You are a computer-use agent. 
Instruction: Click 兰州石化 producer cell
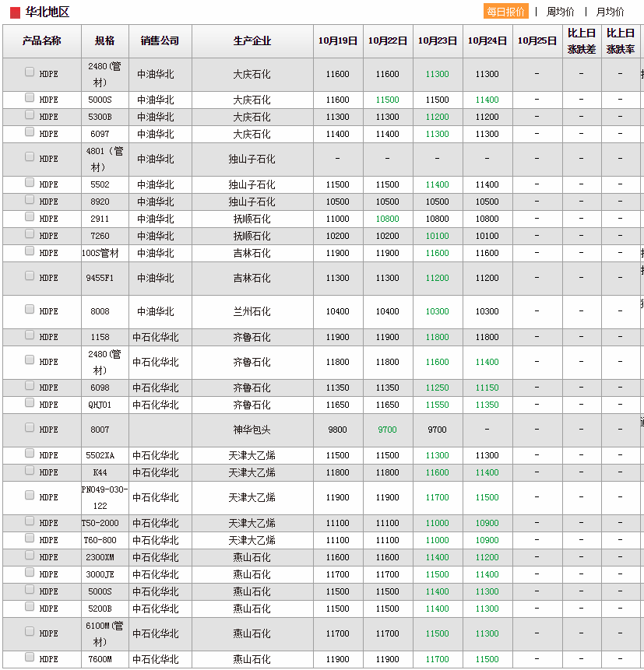[x=252, y=311]
